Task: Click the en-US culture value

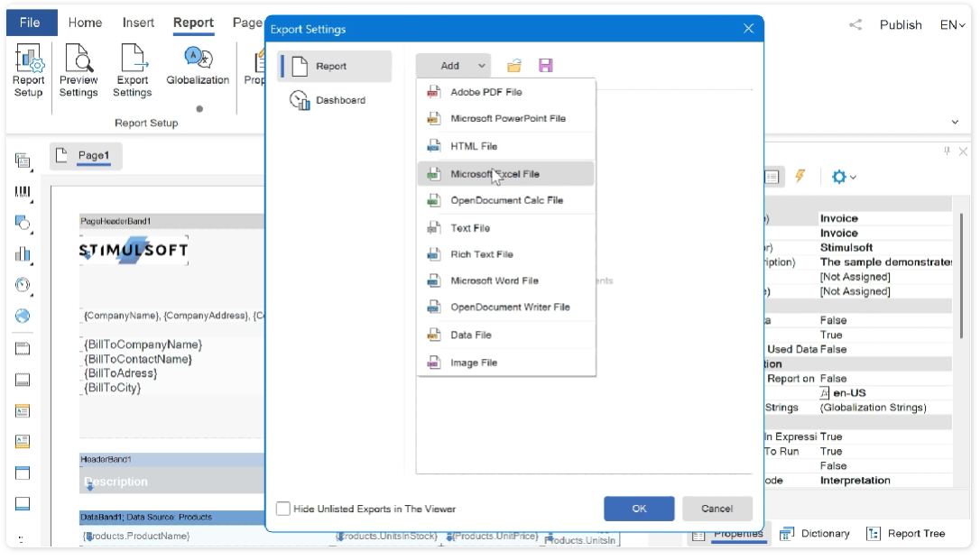Action: (849, 392)
